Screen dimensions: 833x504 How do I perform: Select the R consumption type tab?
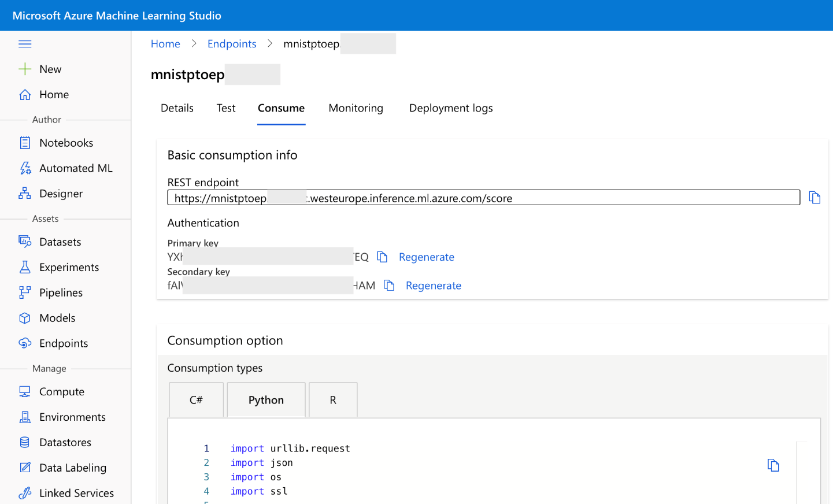click(333, 400)
